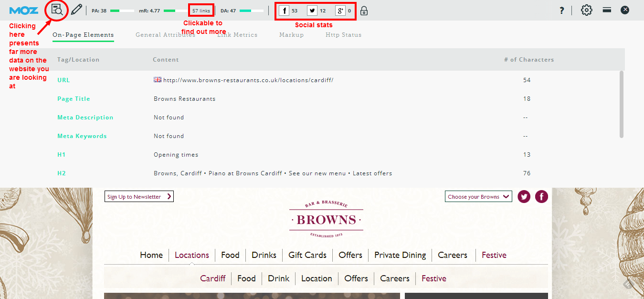Select the highlight links pencil icon
This screenshot has width=644, height=299.
(76, 10)
